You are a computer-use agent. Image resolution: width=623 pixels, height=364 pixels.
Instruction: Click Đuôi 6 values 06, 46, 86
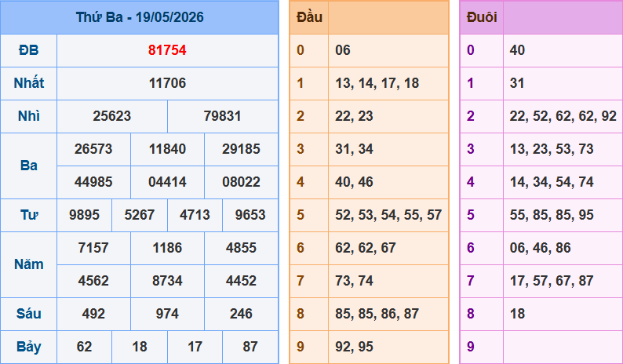[x=541, y=248]
